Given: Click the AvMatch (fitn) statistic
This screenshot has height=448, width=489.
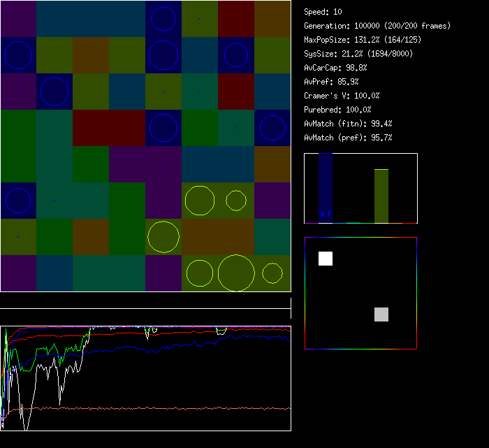Looking at the screenshot, I should 349,124.
